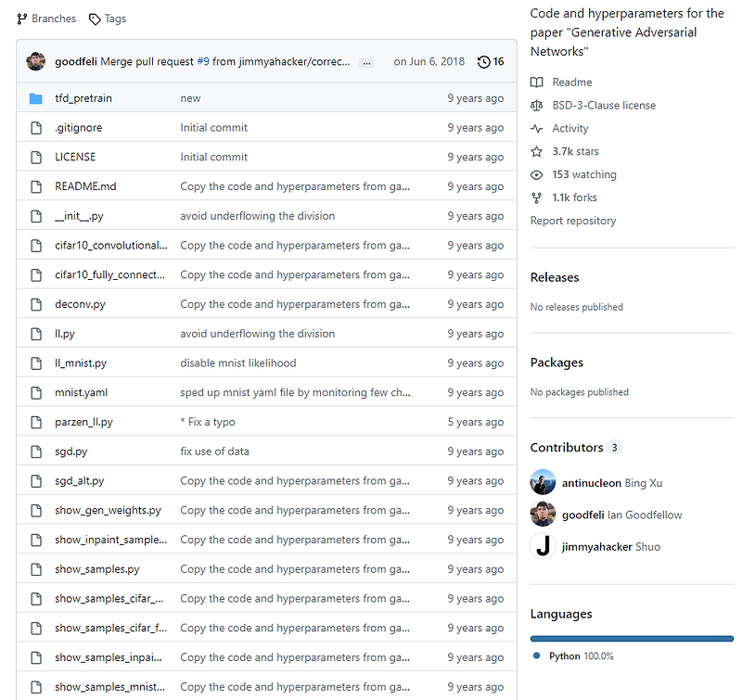Click Report repository
Image resolution: width=742 pixels, height=700 pixels.
[574, 220]
